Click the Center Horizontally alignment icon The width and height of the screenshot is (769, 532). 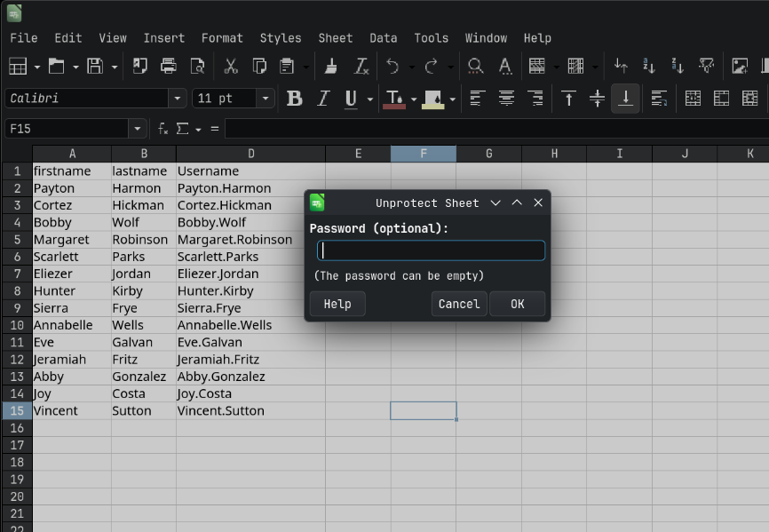[506, 99]
